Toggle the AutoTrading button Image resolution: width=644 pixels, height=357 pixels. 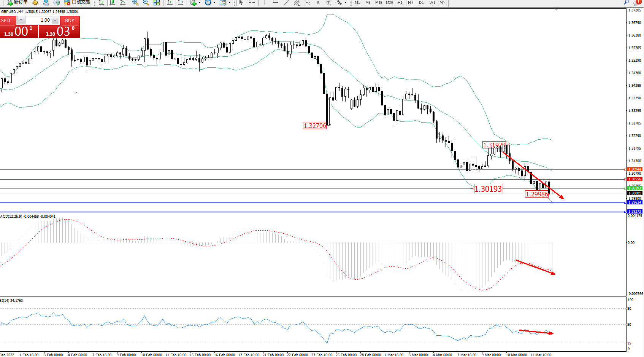pos(77,2)
